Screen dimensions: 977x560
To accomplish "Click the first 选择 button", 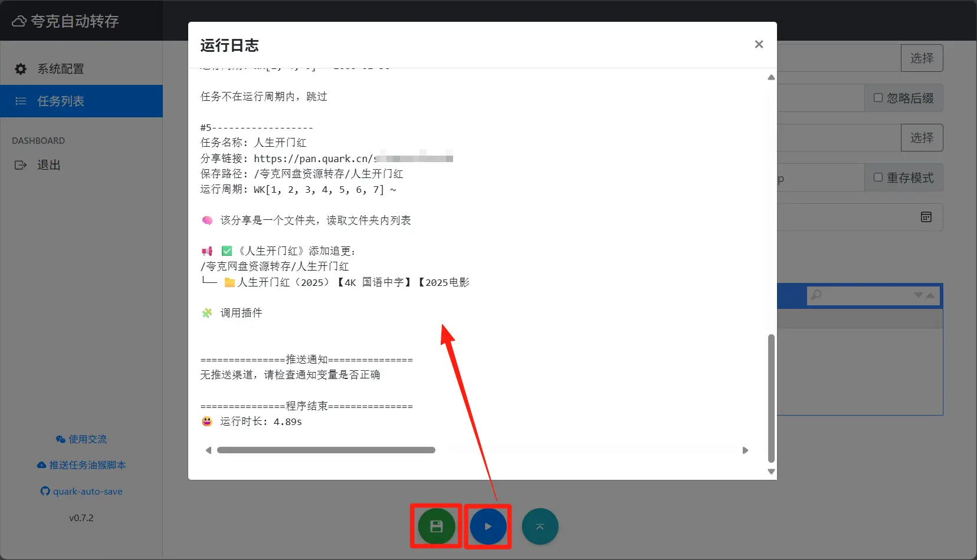I will click(x=922, y=58).
